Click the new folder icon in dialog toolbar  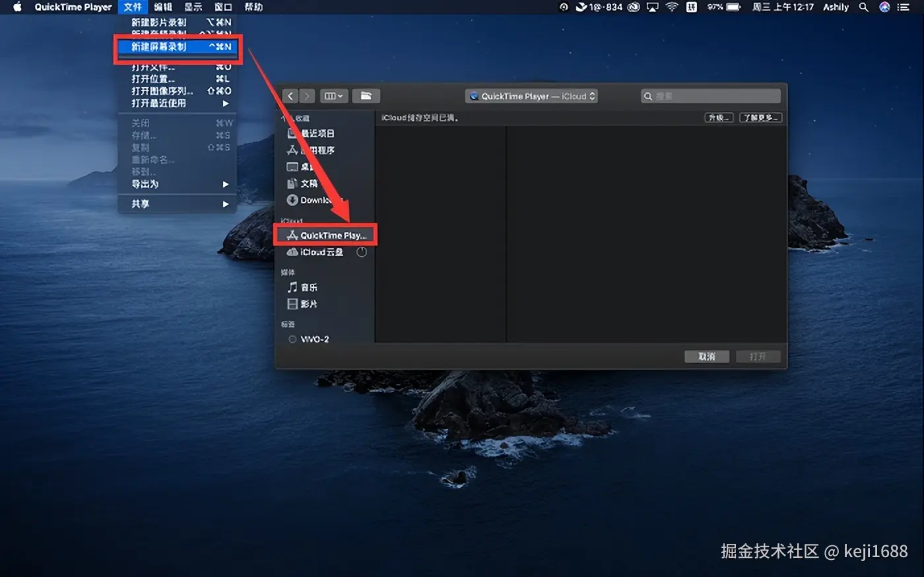[366, 96]
